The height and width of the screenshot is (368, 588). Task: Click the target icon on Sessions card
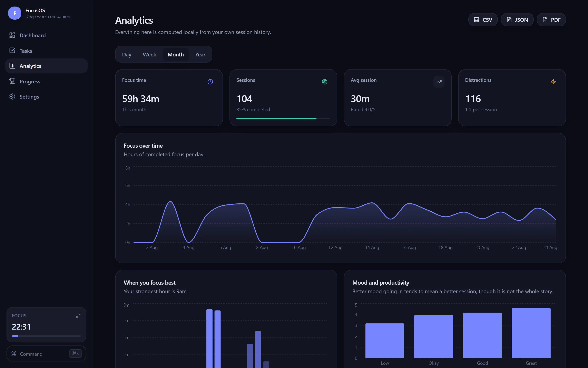pos(325,82)
